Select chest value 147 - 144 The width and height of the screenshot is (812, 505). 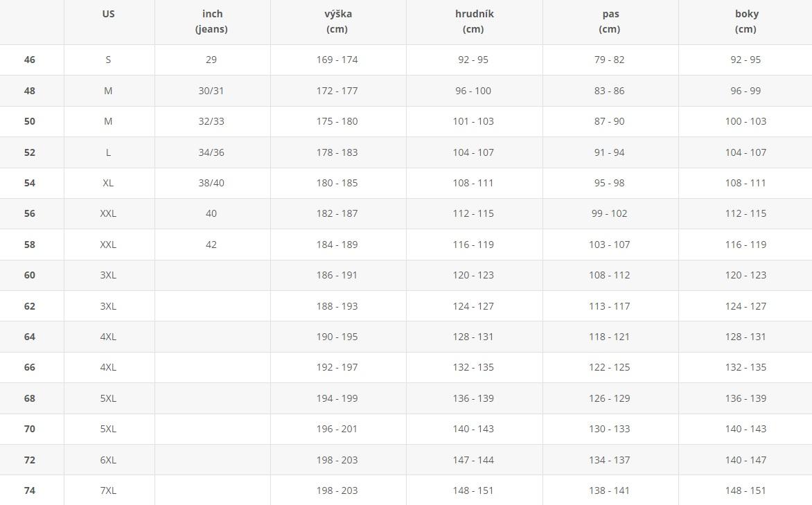click(473, 460)
